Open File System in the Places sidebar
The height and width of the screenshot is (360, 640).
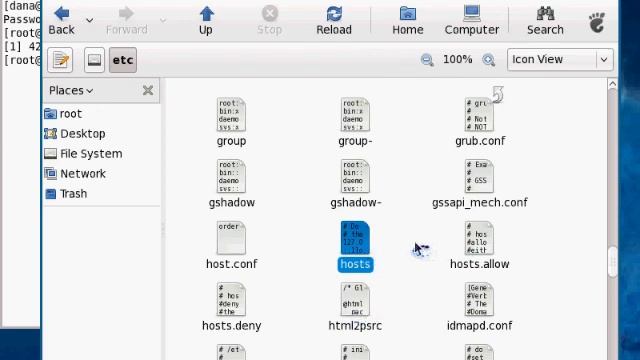[x=83, y=153]
